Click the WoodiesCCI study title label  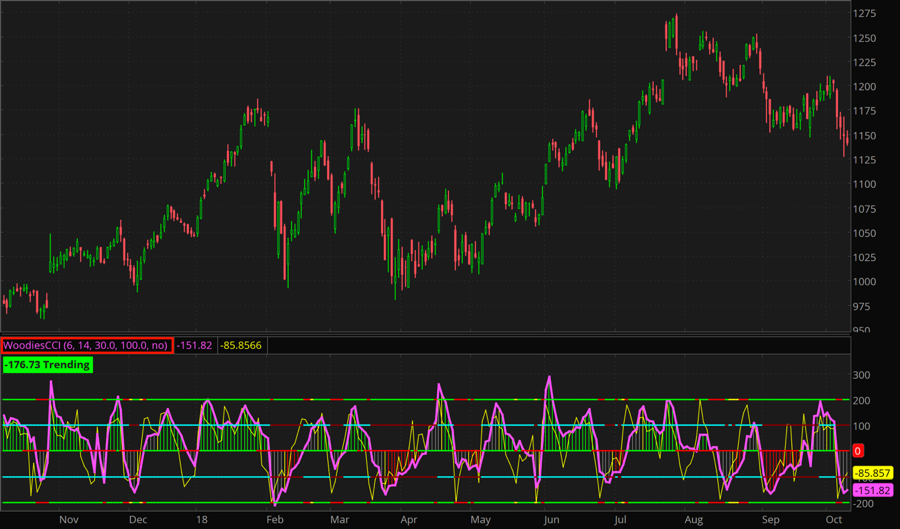point(87,345)
